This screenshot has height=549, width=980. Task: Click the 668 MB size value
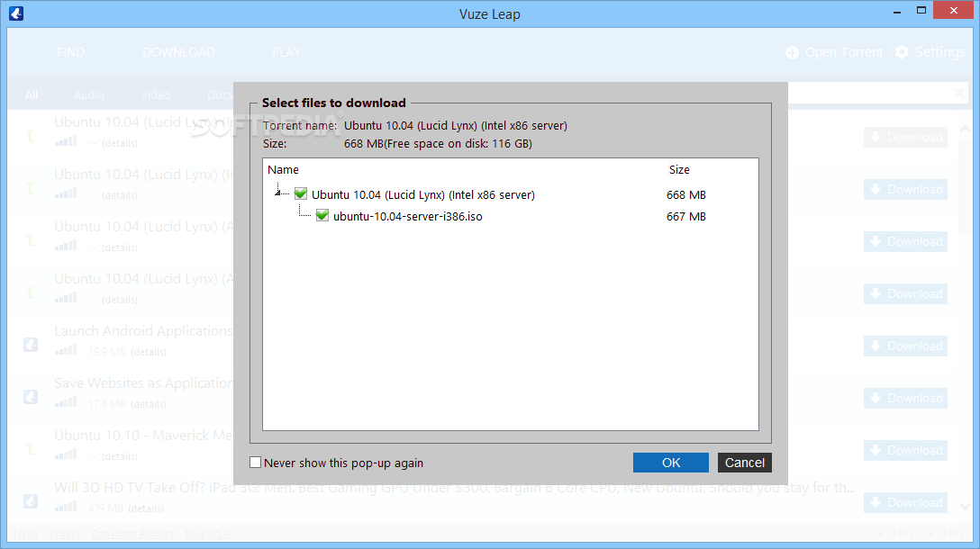686,195
